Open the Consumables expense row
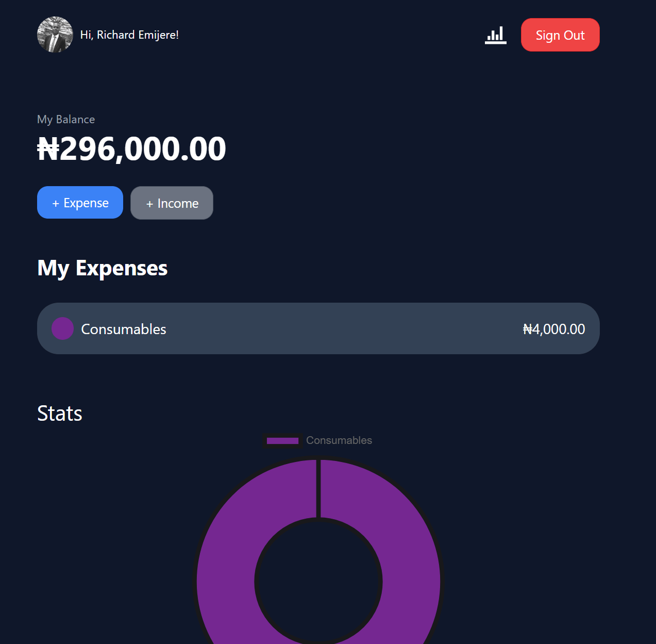Screen dimensions: 656x644 [x=318, y=328]
